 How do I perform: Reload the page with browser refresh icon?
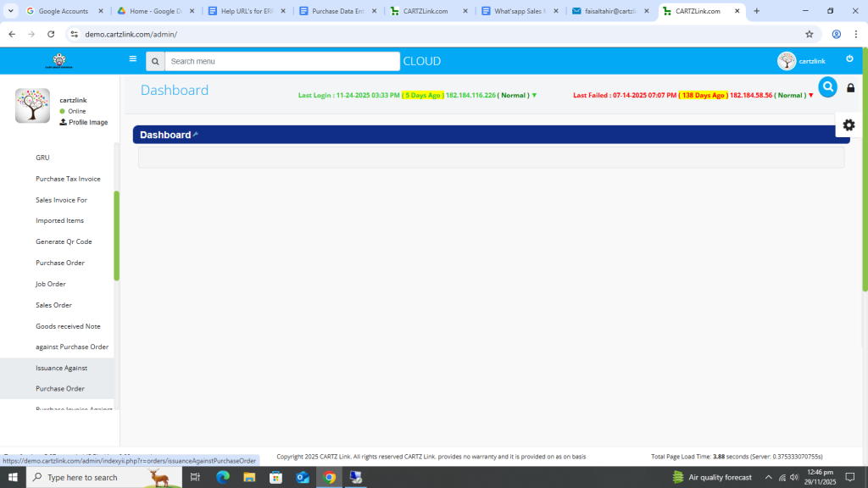tap(51, 34)
